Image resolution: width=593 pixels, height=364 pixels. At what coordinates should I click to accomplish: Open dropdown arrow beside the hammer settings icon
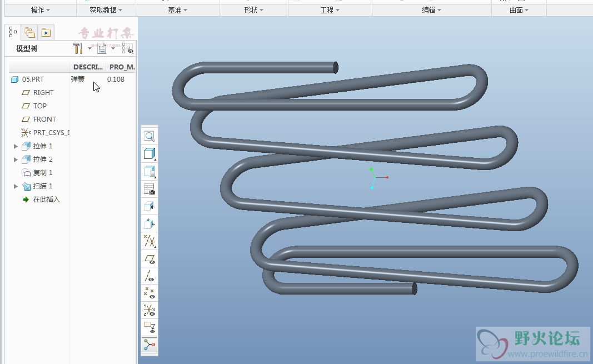click(x=89, y=48)
